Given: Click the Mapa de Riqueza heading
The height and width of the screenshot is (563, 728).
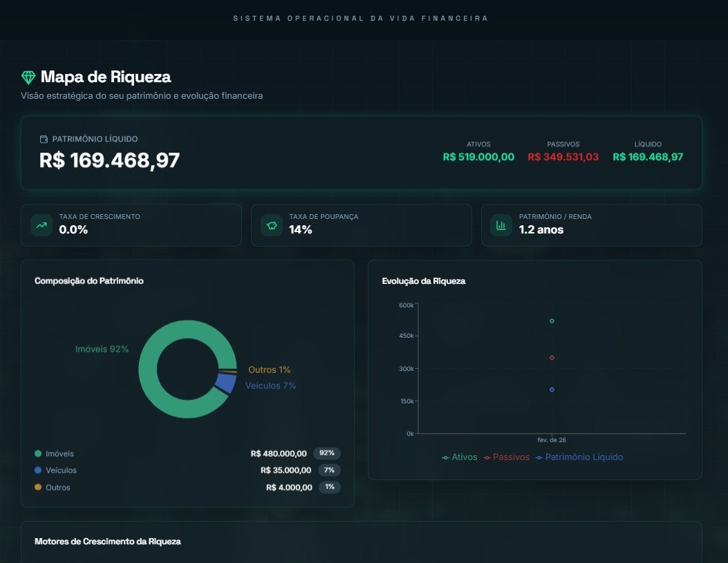Looking at the screenshot, I should click(106, 77).
